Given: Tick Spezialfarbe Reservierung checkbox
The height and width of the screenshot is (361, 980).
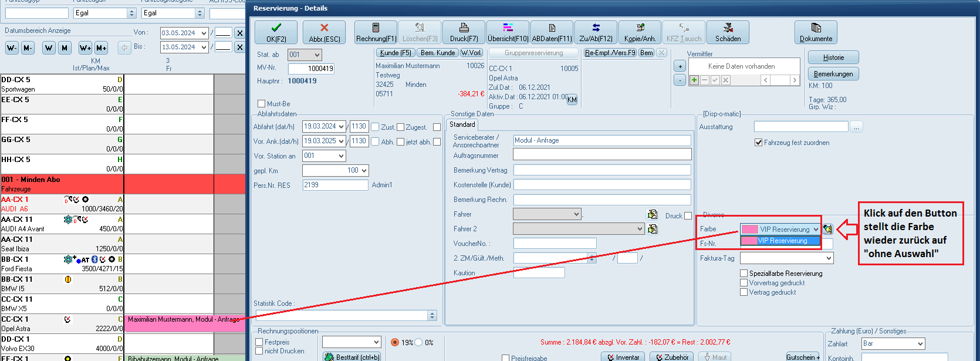Looking at the screenshot, I should [x=744, y=274].
